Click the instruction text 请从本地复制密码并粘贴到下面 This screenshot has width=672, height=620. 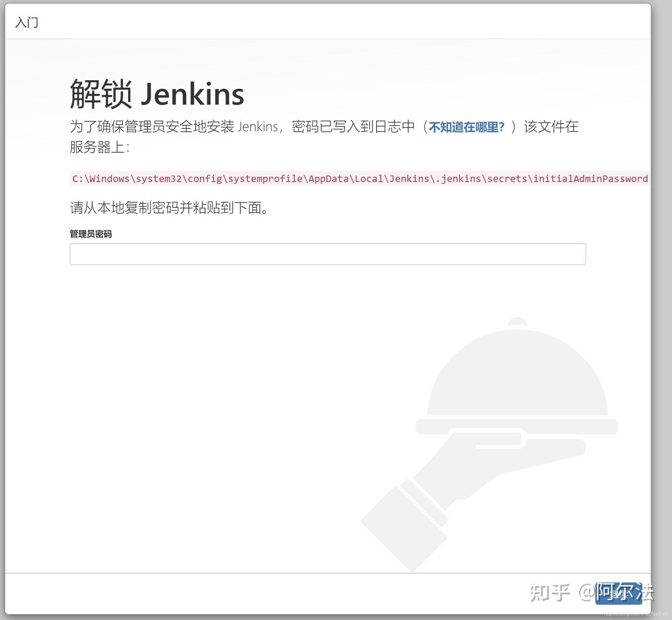tap(169, 208)
